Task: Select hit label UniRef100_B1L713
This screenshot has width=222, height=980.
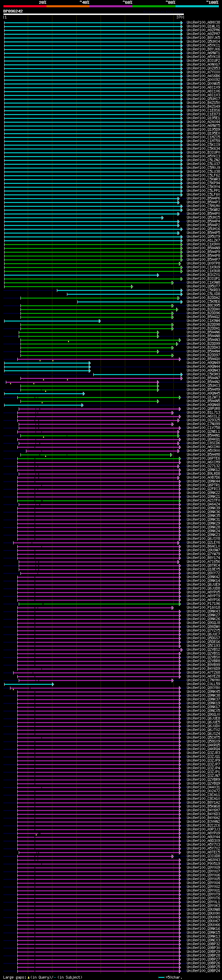Action: pyautogui.click(x=203, y=412)
